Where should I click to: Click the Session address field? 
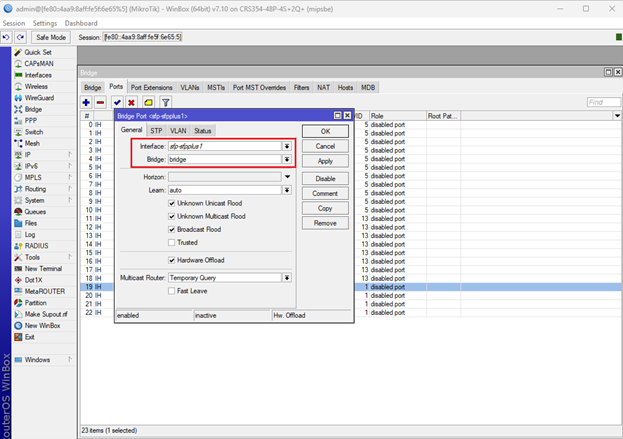[x=143, y=37]
